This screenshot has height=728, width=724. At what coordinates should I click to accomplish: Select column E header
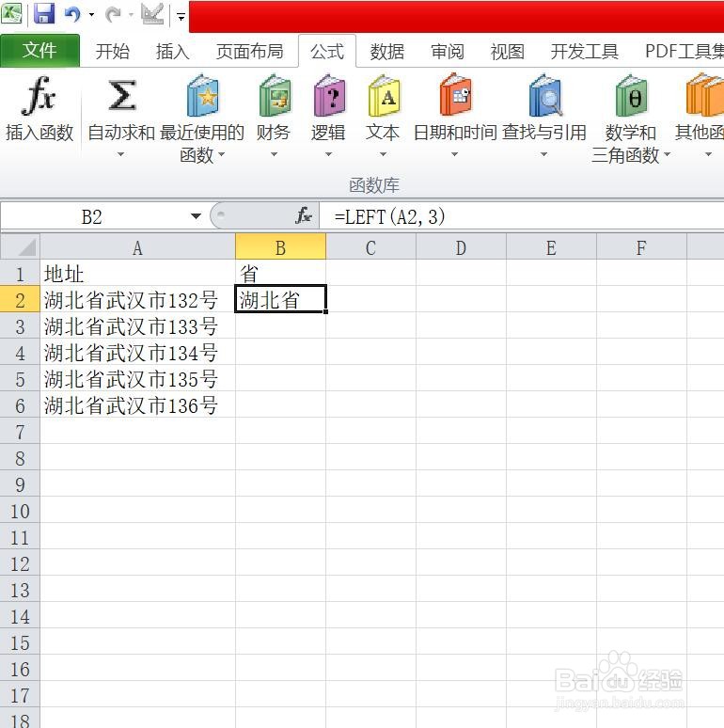(x=551, y=247)
